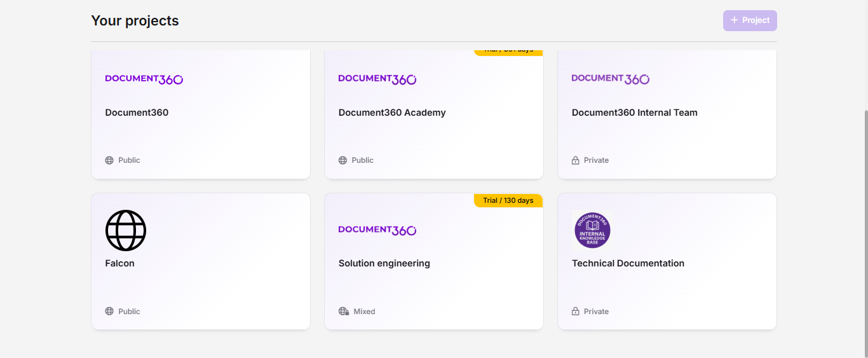Open the Document360 project title
This screenshot has height=358, width=868.
tap(137, 113)
